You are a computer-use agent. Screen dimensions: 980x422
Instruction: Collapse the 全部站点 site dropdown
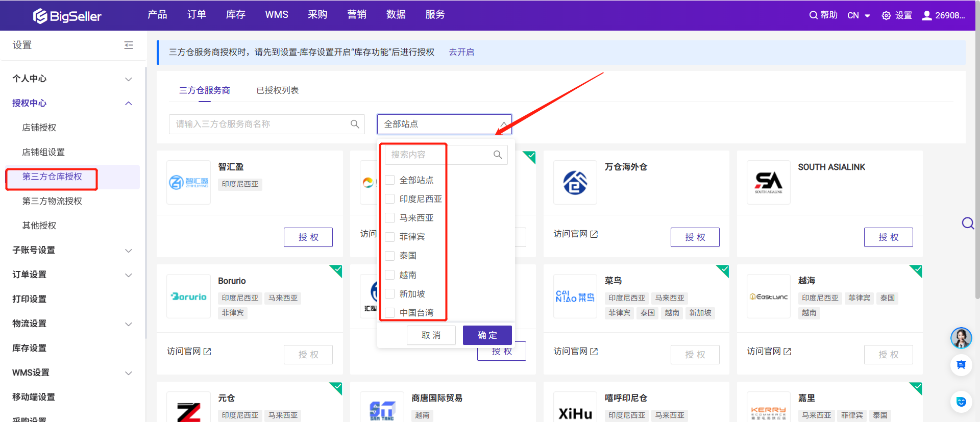point(503,124)
